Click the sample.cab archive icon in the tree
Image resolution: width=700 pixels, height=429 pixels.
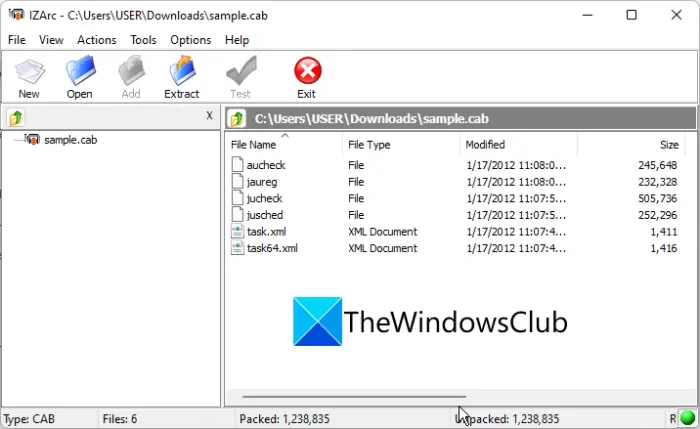point(32,140)
